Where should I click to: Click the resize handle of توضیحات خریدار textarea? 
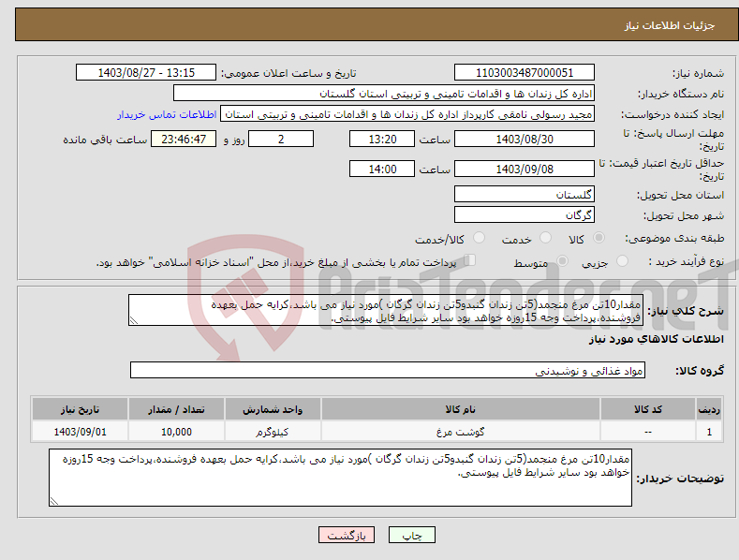point(54,501)
